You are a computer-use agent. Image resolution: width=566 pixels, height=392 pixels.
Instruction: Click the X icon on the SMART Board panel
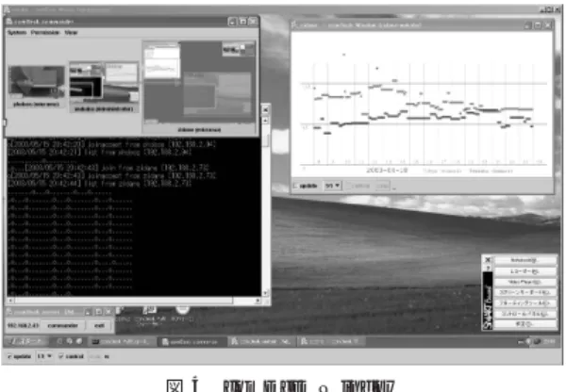coord(488,260)
